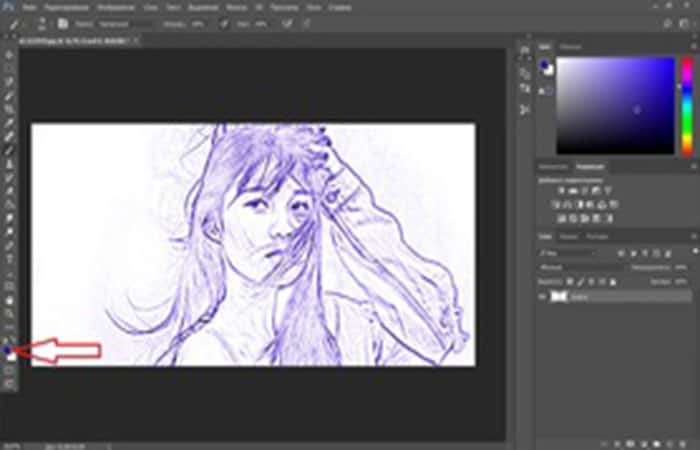The image size is (700, 450).
Task: Add a Black & White adjustment
Action: tap(579, 205)
